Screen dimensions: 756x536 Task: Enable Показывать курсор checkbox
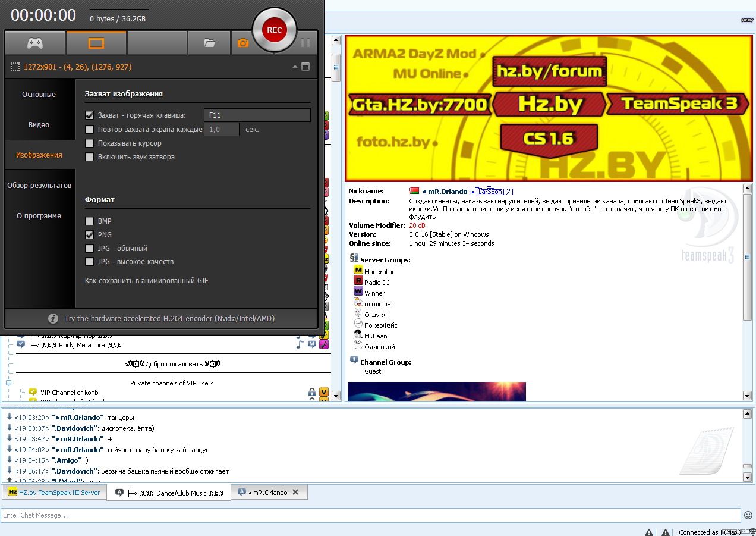coord(89,143)
